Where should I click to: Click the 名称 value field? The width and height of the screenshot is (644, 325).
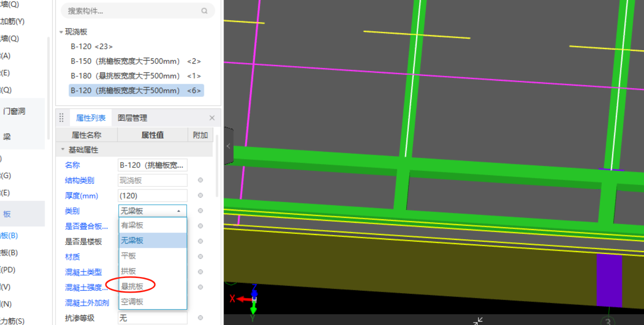point(152,165)
